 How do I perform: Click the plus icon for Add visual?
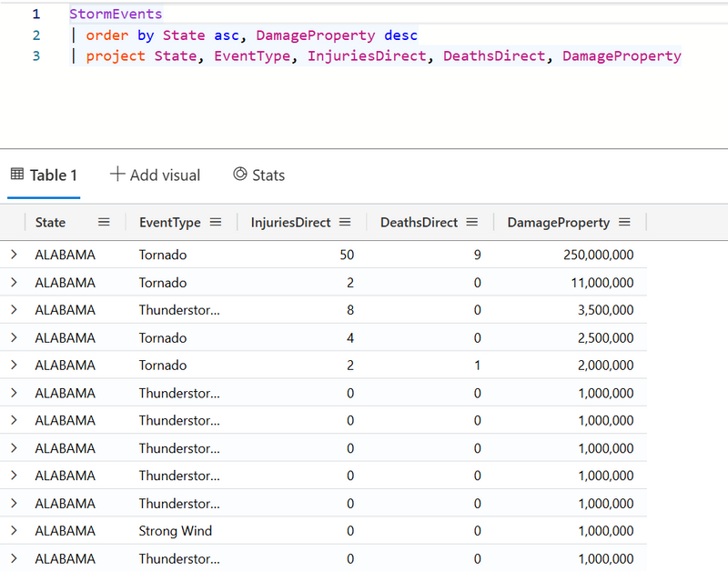point(117,174)
